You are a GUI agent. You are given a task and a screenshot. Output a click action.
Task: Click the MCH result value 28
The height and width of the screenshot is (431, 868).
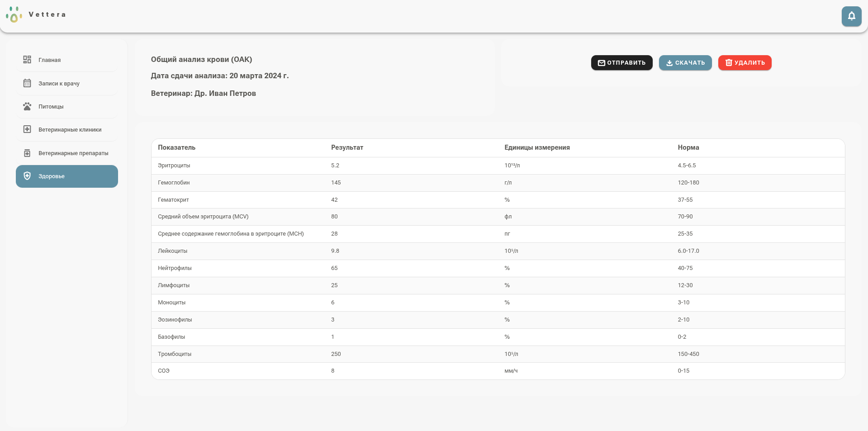(x=334, y=234)
